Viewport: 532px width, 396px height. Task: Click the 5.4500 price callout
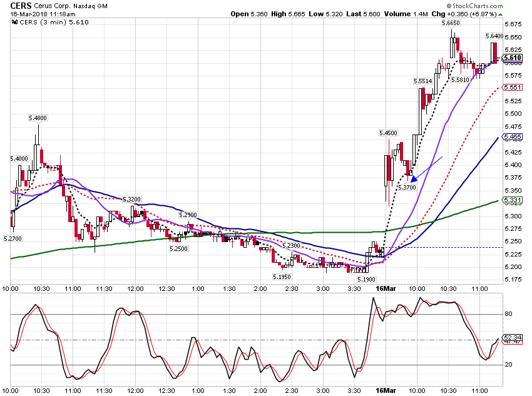[x=389, y=133]
